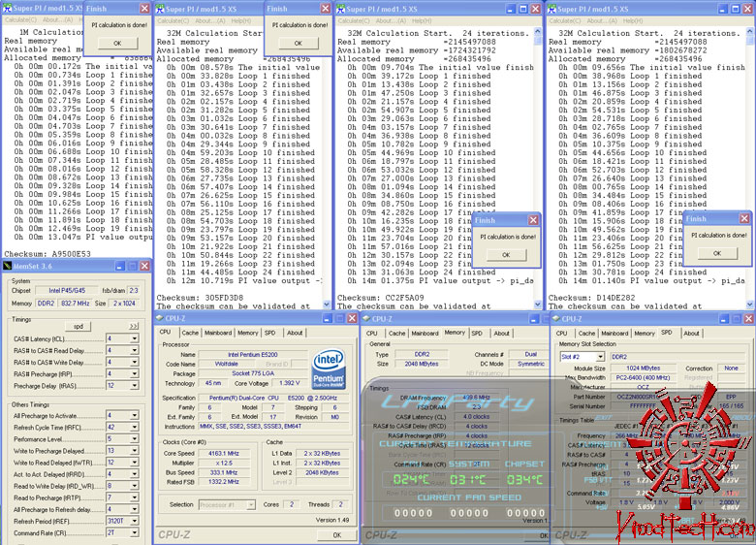Image resolution: width=756 pixels, height=545 pixels.
Task: Select the Memory tab in the first CPU-Z window
Action: click(x=248, y=333)
